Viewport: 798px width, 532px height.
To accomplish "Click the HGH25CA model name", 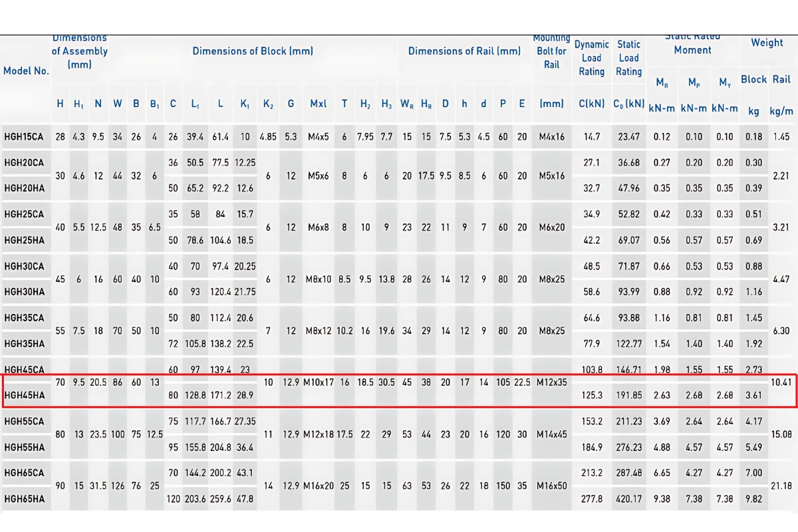I will click(x=24, y=214).
